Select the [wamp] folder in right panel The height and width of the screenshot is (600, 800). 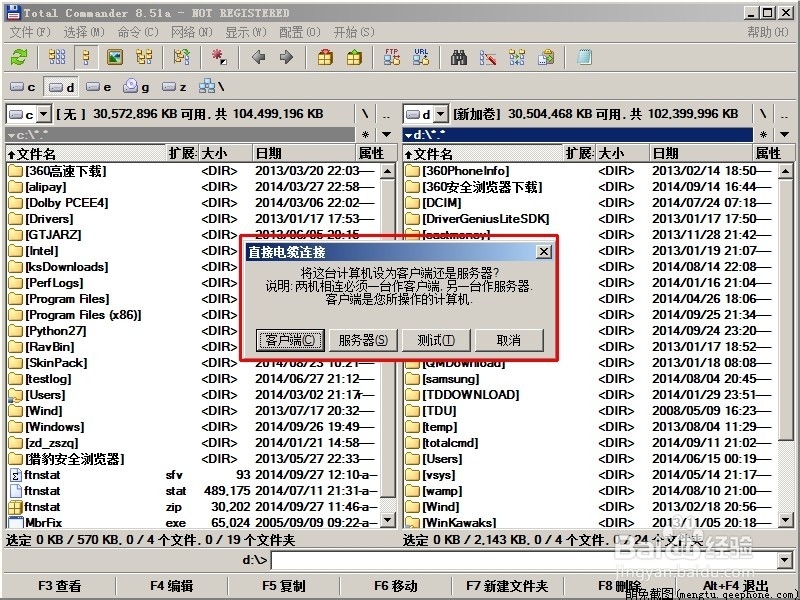[590, 491]
